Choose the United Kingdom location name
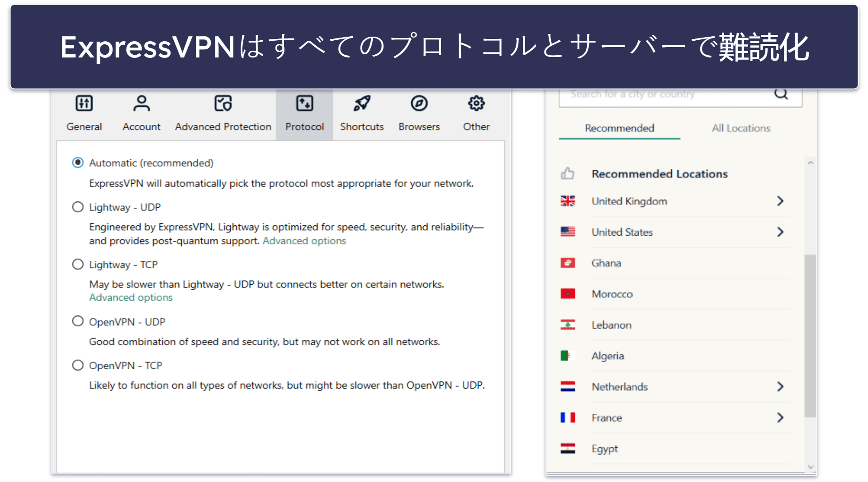The height and width of the screenshot is (482, 868). click(629, 201)
